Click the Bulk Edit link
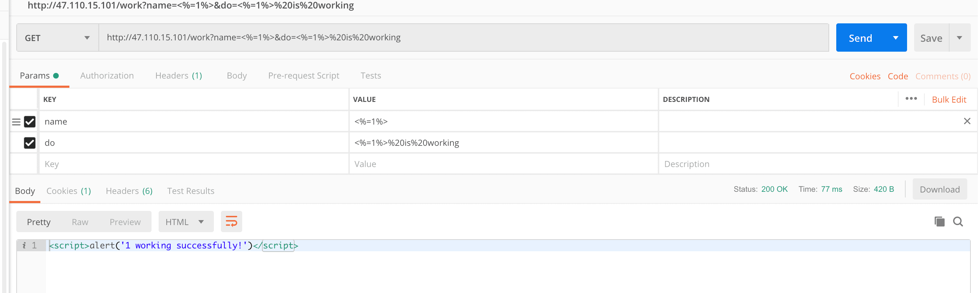The image size is (980, 293). (948, 99)
